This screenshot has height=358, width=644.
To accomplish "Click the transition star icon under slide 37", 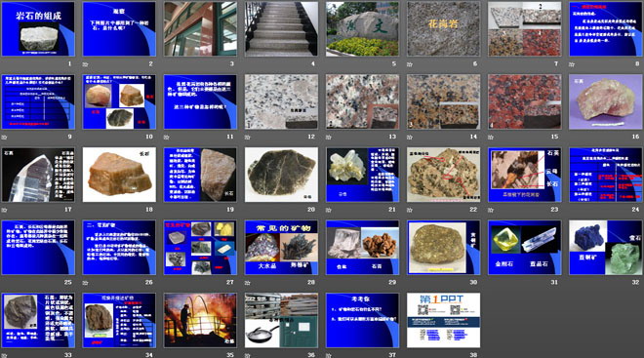I will click(x=329, y=355).
